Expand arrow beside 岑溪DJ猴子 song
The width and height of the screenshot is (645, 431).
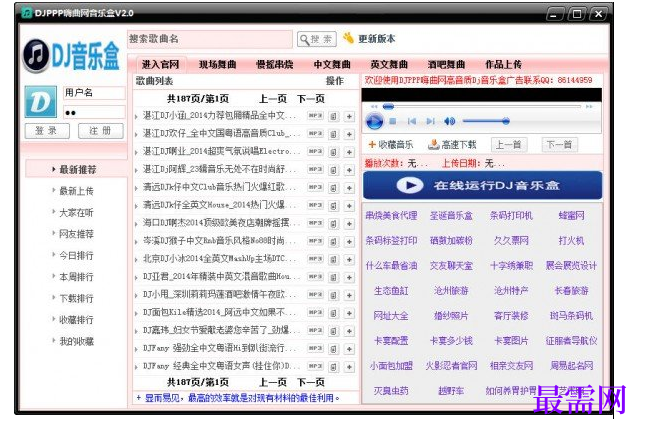pos(136,242)
